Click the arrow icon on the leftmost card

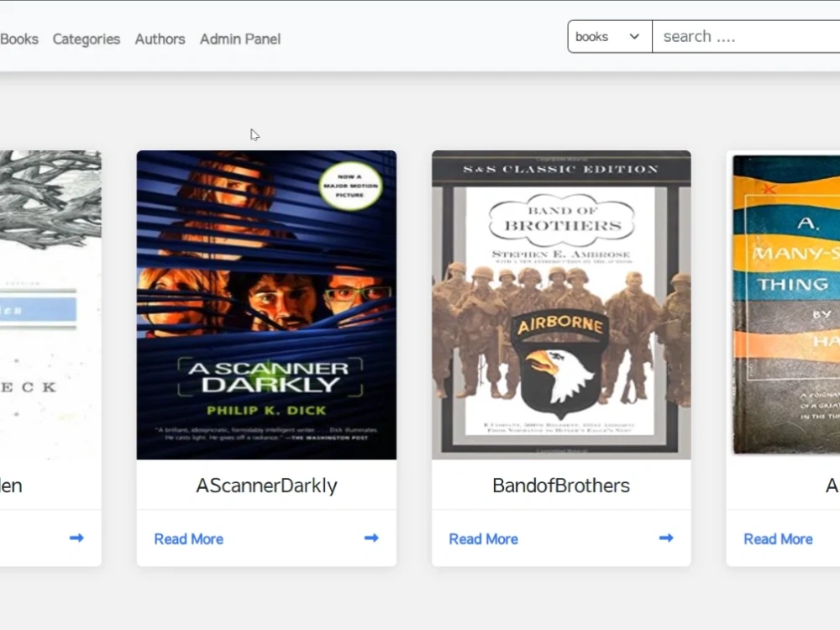76,538
